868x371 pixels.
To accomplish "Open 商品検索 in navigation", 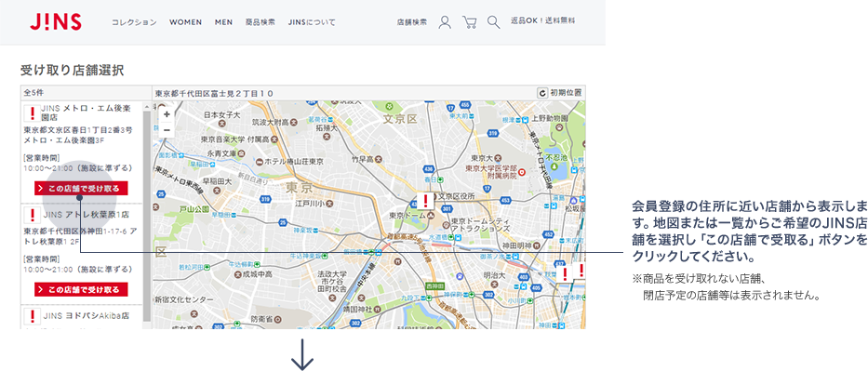I will pos(260,22).
